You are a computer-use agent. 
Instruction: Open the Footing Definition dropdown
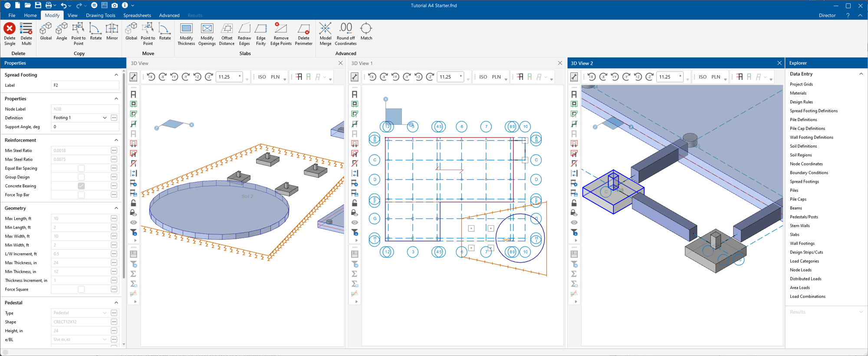coord(105,118)
